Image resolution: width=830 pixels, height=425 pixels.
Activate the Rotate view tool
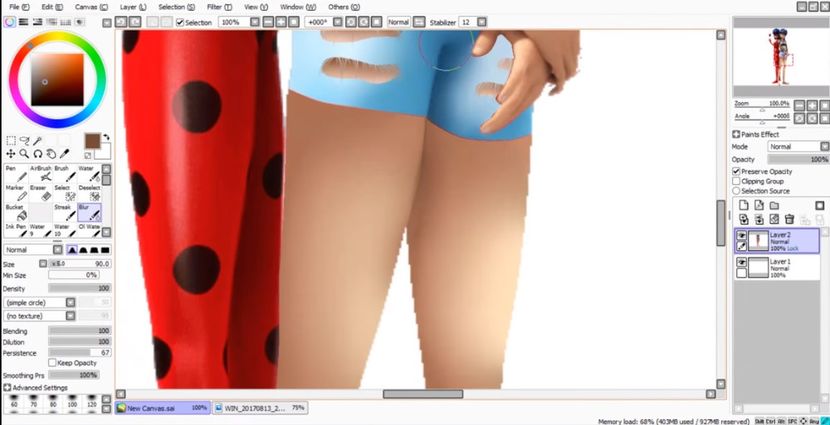pos(38,154)
